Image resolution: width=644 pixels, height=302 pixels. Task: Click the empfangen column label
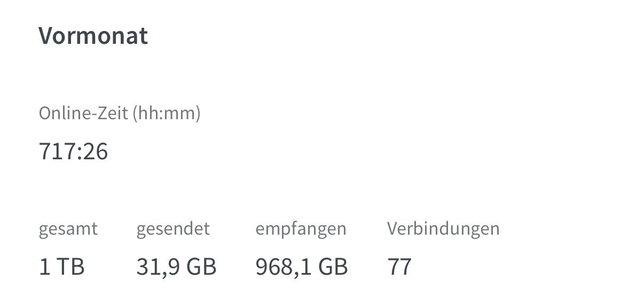click(x=301, y=229)
